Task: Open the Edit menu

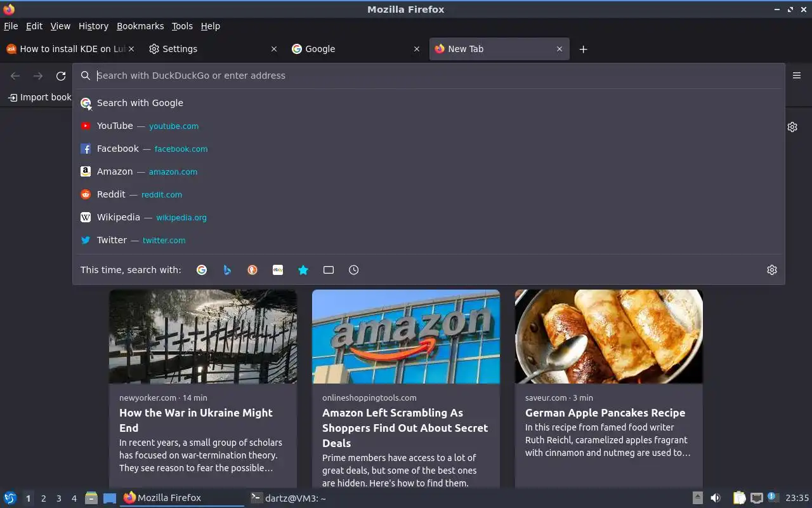Action: 34,26
